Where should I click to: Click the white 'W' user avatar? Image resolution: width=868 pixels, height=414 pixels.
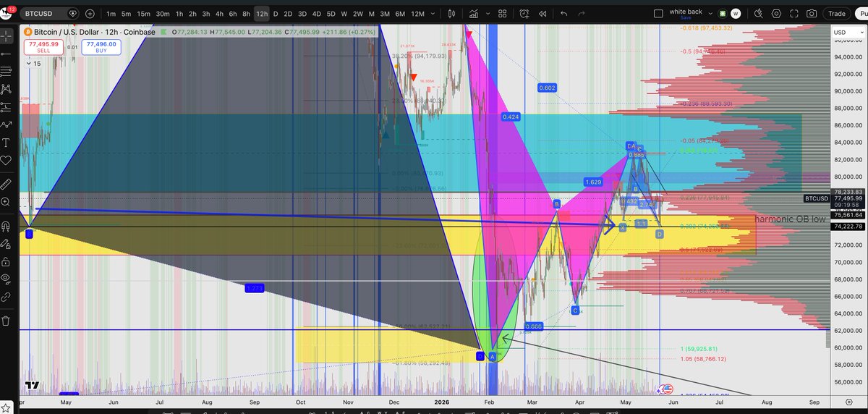tap(736, 13)
